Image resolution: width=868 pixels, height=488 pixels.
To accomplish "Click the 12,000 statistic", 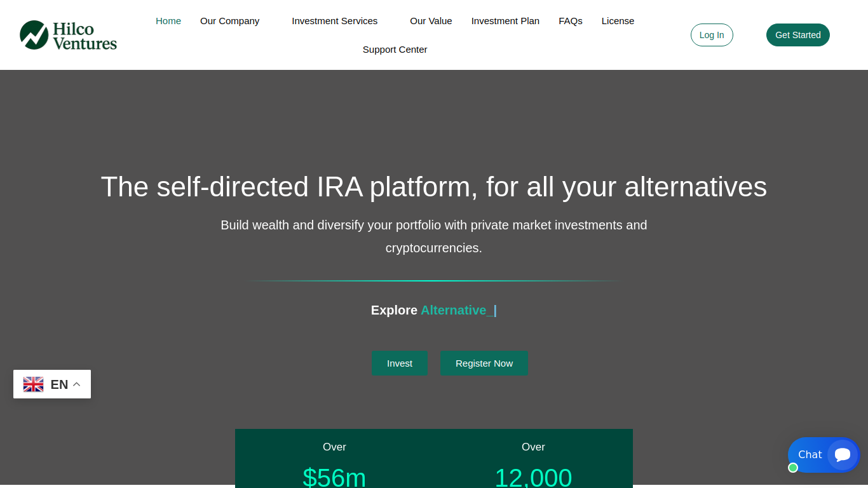I will (533, 477).
